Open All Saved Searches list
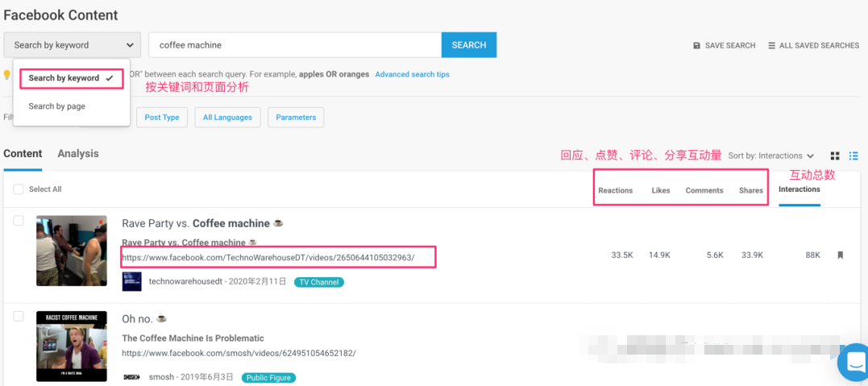 point(813,46)
